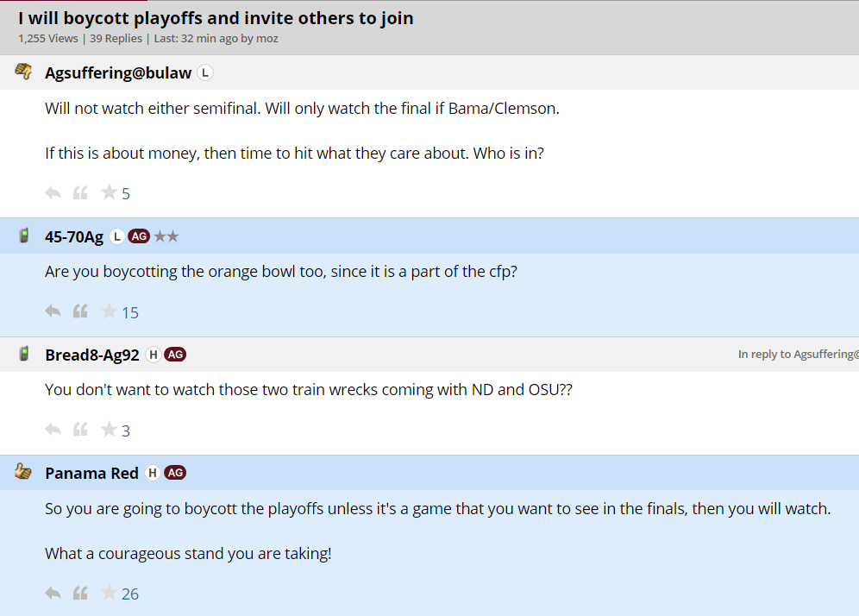This screenshot has height=616, width=859.
Task: Quote Agsuffering@bulaw's post
Action: (80, 193)
